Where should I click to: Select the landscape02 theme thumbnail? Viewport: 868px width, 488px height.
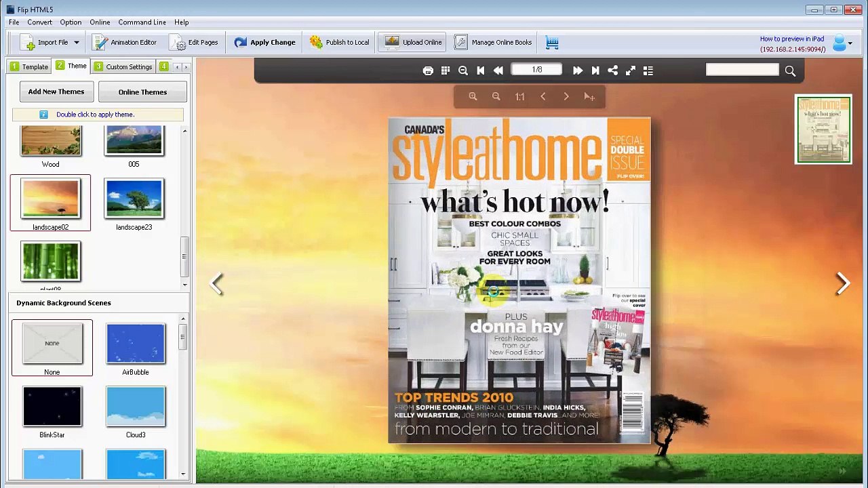[51, 198]
